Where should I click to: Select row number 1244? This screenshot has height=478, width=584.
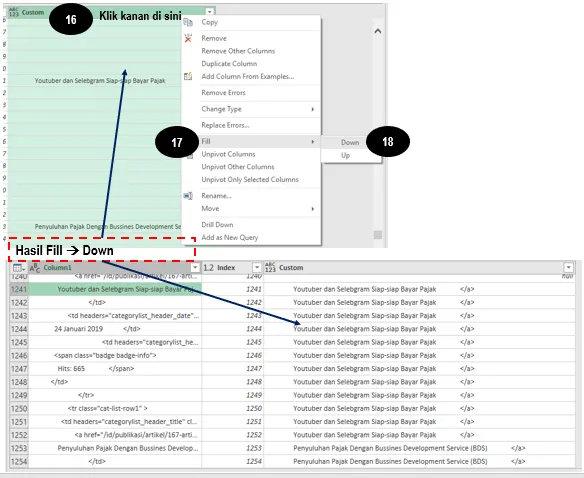19,329
